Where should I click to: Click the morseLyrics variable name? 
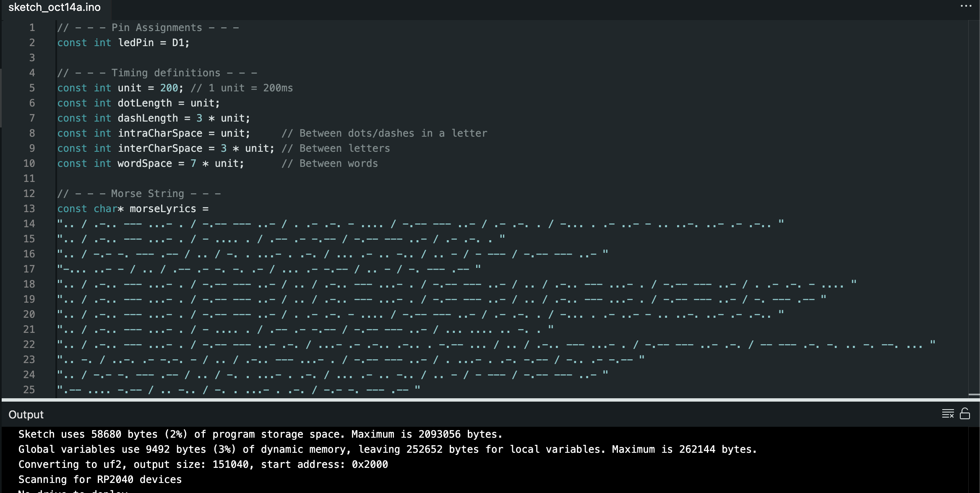[x=163, y=209]
